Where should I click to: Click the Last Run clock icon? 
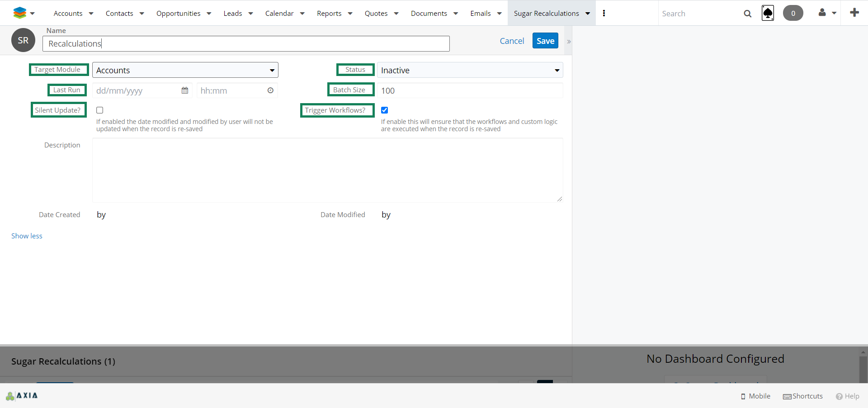270,90
